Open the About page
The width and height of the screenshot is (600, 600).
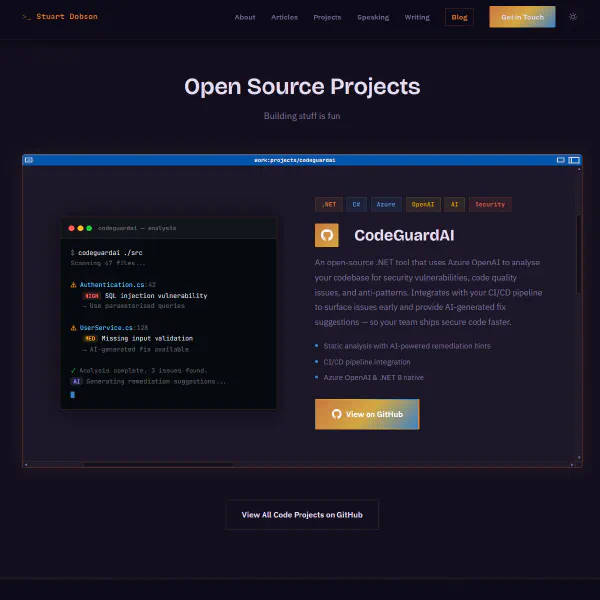point(245,17)
